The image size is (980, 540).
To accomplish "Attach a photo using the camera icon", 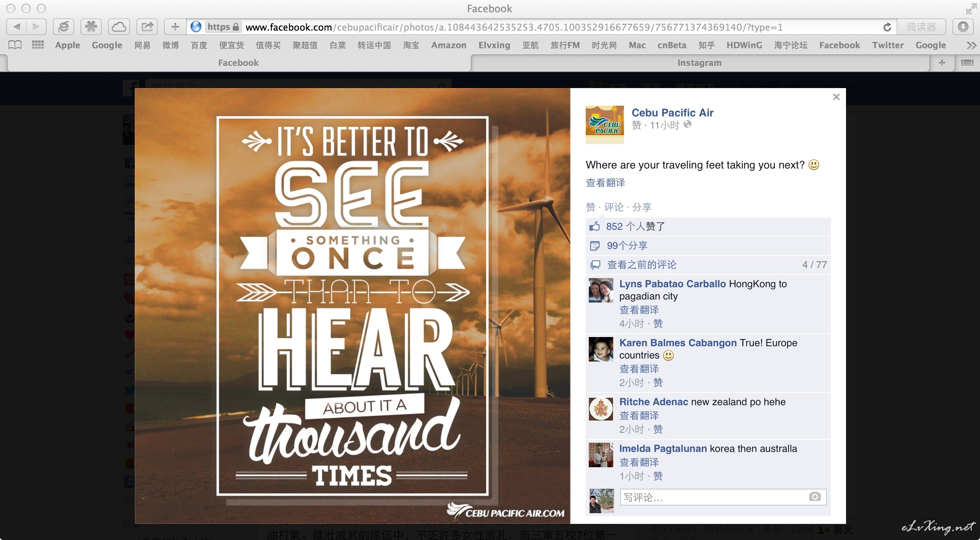I will coord(815,497).
